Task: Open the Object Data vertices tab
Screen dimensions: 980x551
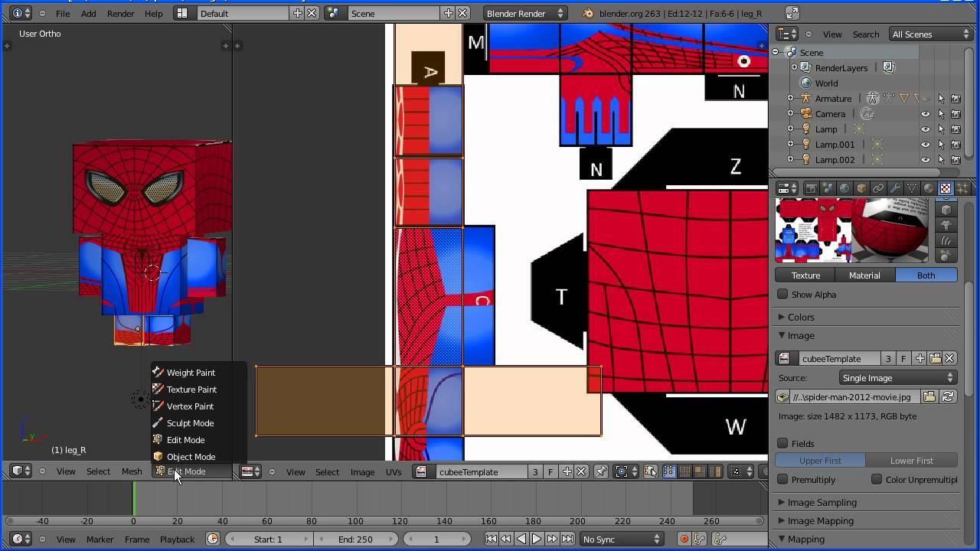Action: click(912, 188)
